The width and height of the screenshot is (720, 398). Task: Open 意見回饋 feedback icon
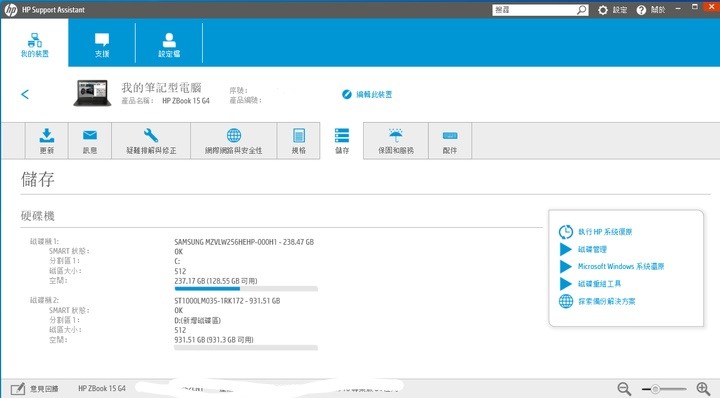(x=18, y=388)
